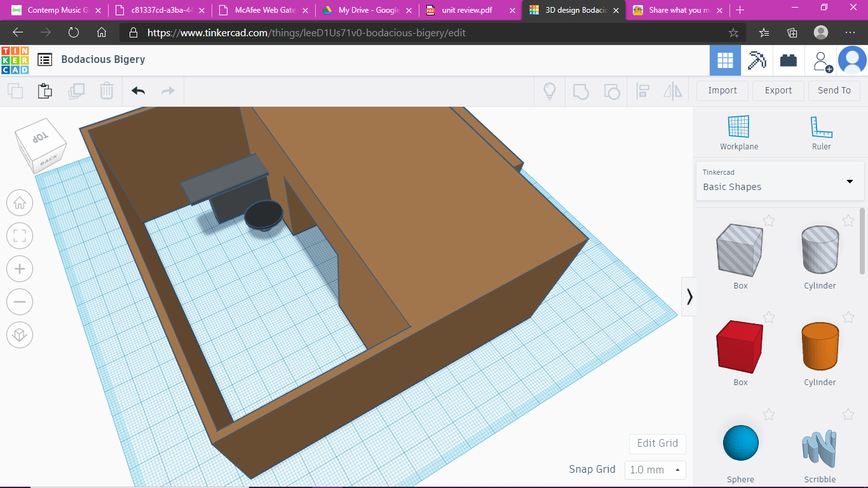
Task: Toggle perspective/orthographic view cube icon
Action: click(20, 335)
